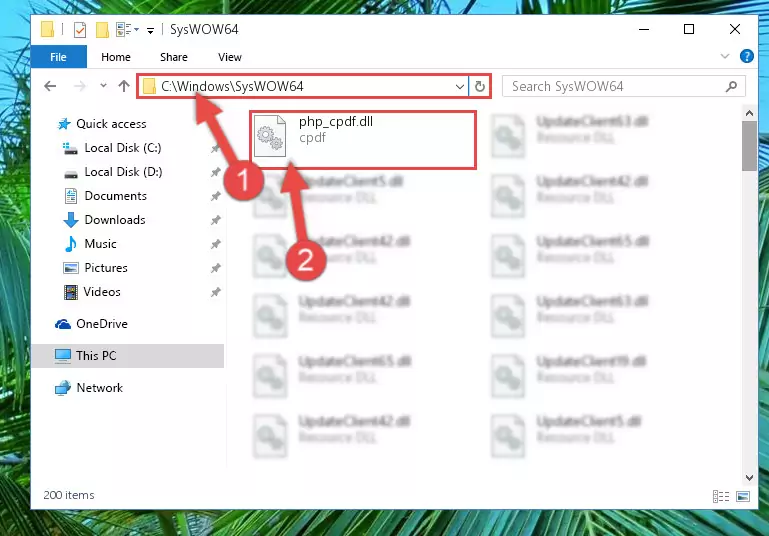
Task: Click the php_cpdf.dll gear file icon
Action: tap(270, 136)
